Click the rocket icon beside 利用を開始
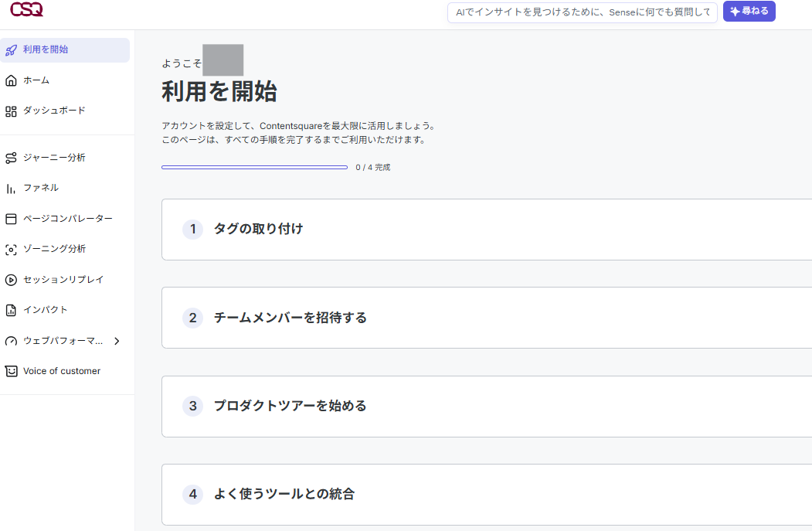This screenshot has width=812, height=531. (x=11, y=50)
